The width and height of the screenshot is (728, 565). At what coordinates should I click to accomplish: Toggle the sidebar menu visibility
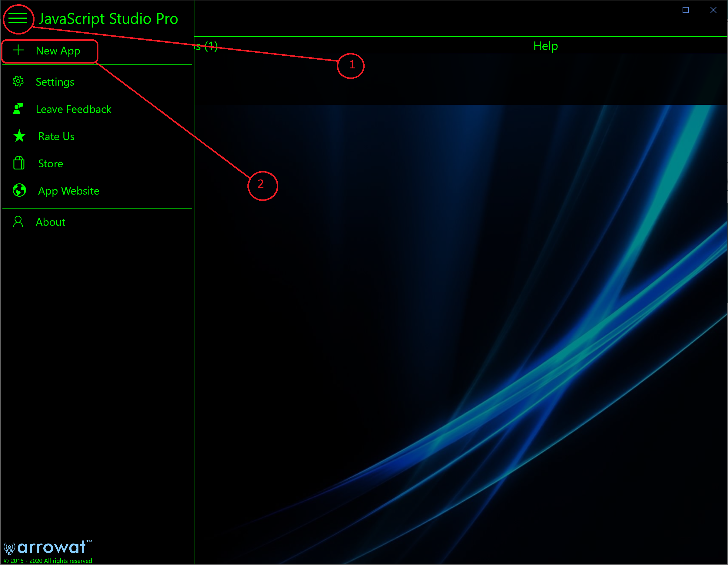[17, 19]
